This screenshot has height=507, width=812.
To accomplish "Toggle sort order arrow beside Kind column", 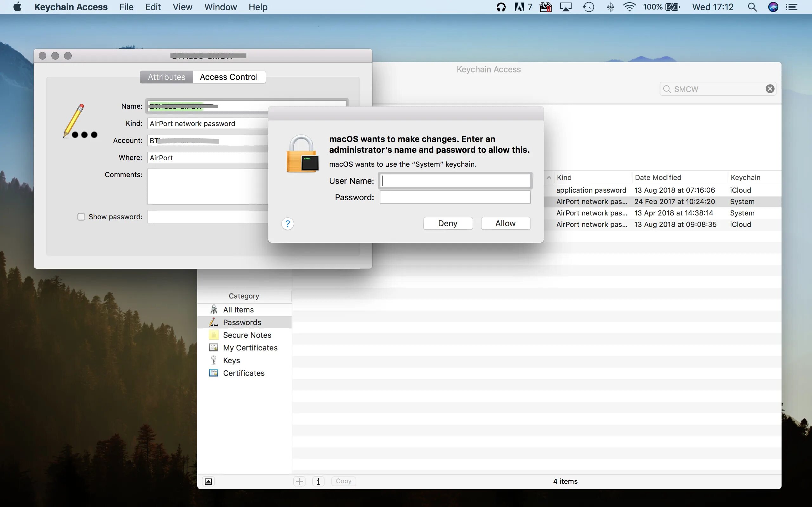I will 549,177.
